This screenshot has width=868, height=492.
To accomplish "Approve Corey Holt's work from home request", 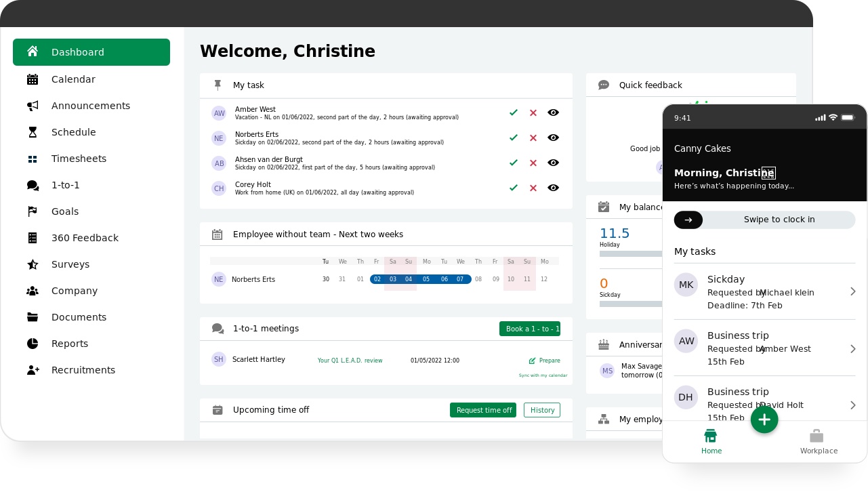I will click(514, 188).
